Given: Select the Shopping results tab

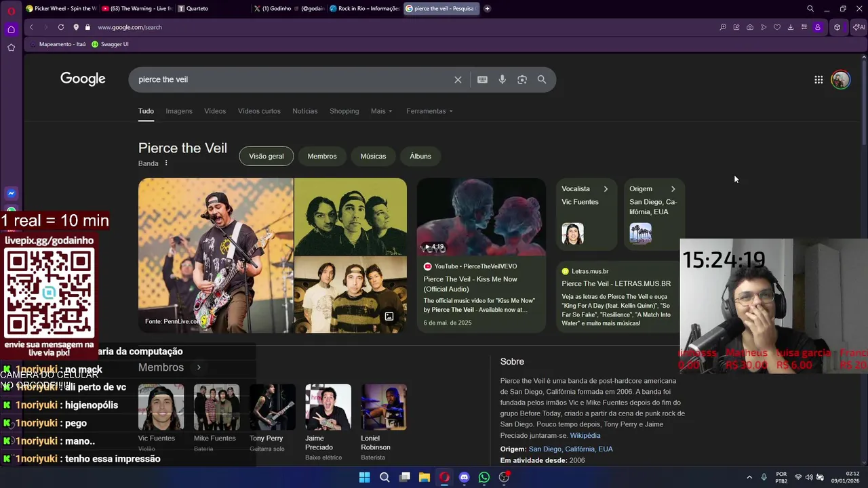Looking at the screenshot, I should pyautogui.click(x=344, y=111).
